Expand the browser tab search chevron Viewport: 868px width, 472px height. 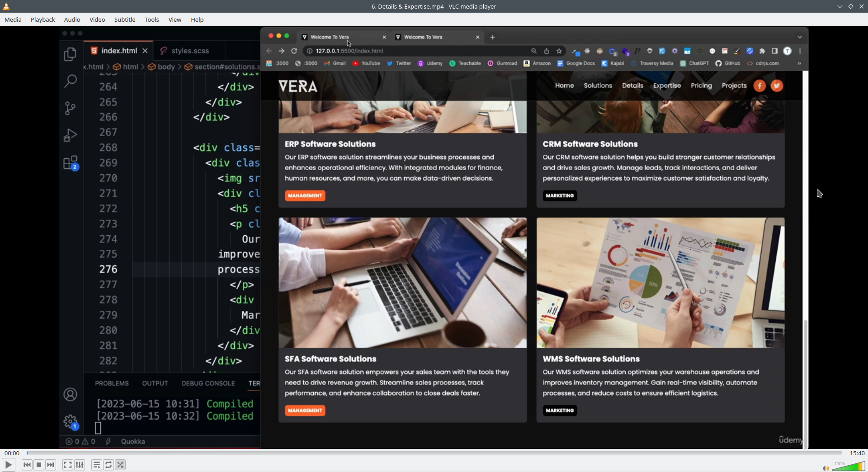point(800,37)
